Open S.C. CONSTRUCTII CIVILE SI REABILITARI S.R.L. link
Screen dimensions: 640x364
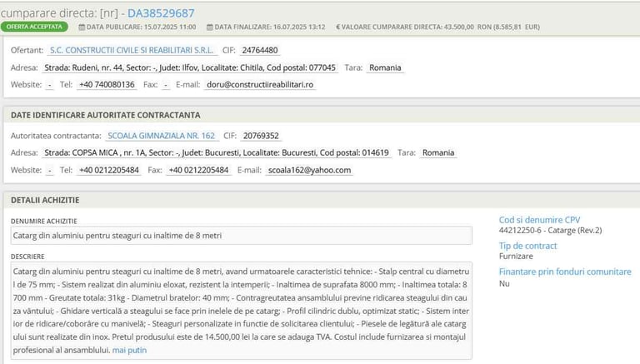pyautogui.click(x=132, y=50)
